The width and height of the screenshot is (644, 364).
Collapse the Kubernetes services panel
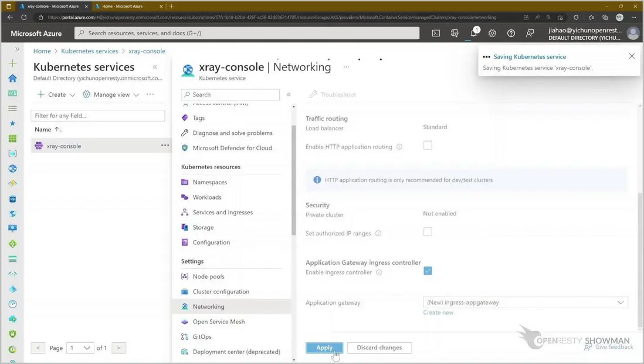[155, 66]
